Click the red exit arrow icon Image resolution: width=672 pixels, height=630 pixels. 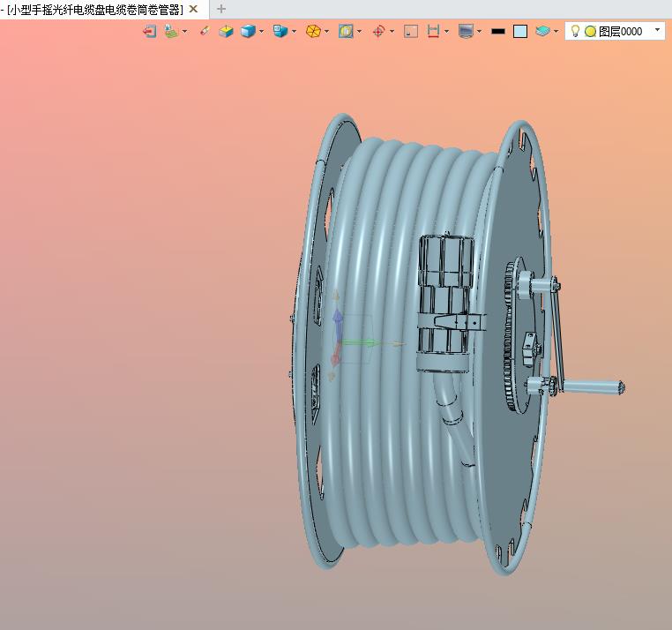coord(149,31)
